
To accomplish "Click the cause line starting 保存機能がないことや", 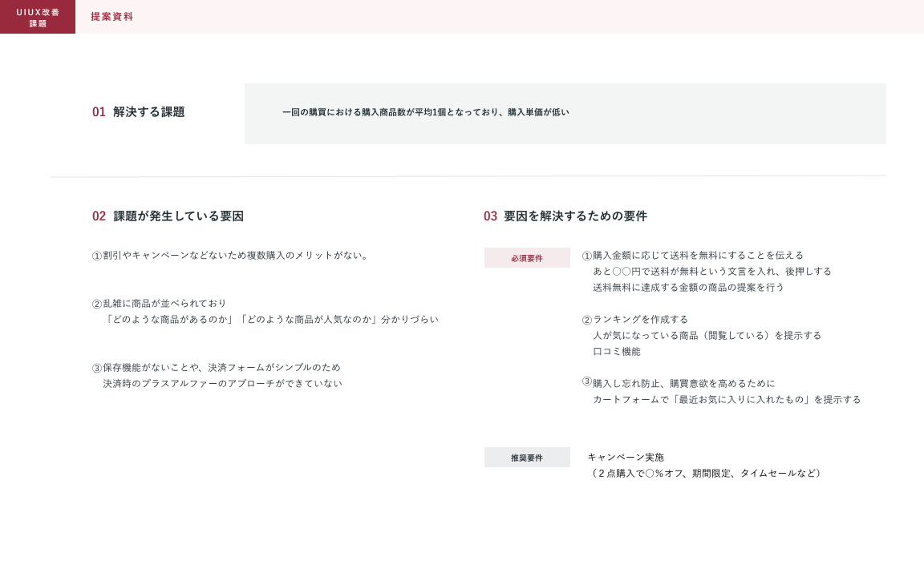I will click(217, 368).
